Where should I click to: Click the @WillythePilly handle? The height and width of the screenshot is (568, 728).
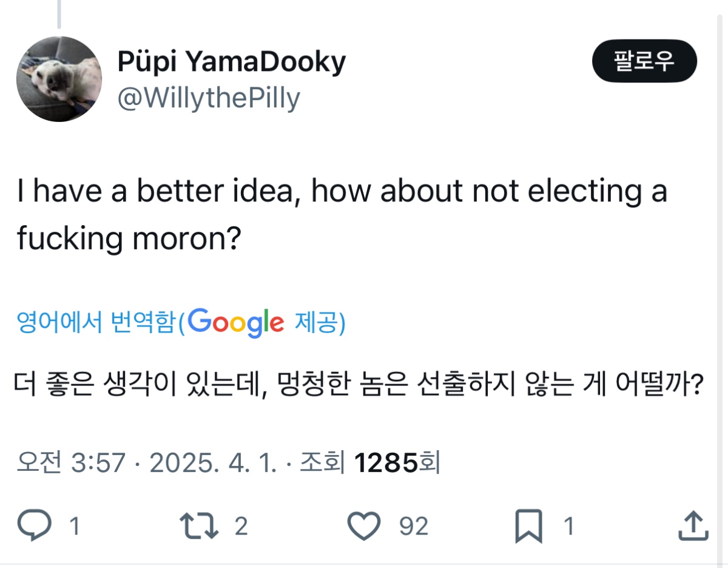208,98
